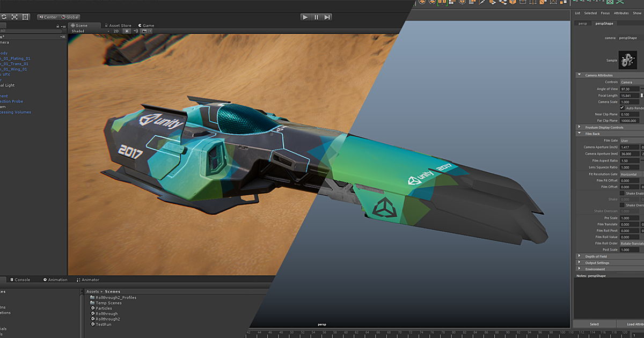The height and width of the screenshot is (338, 644).
Task: Expand the Frustum Display Controls section
Action: click(579, 128)
